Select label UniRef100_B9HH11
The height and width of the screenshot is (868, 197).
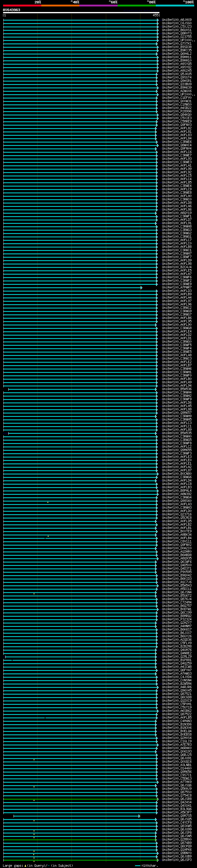tap(177, 57)
